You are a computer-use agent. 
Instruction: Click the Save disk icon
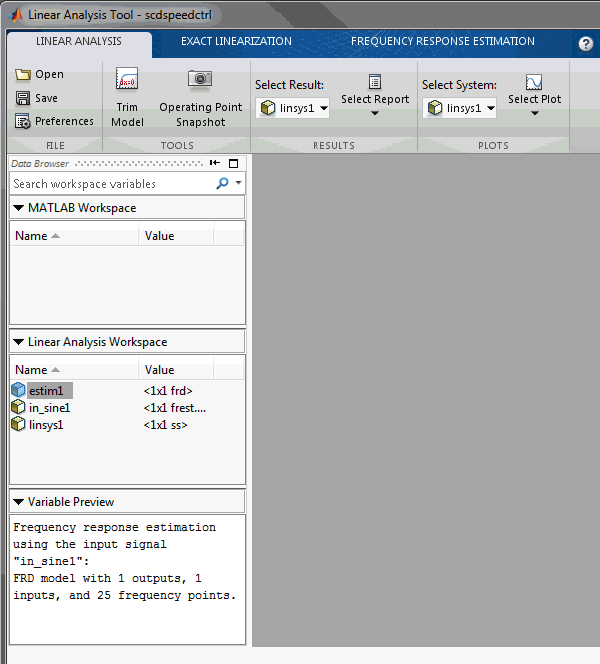click(23, 98)
